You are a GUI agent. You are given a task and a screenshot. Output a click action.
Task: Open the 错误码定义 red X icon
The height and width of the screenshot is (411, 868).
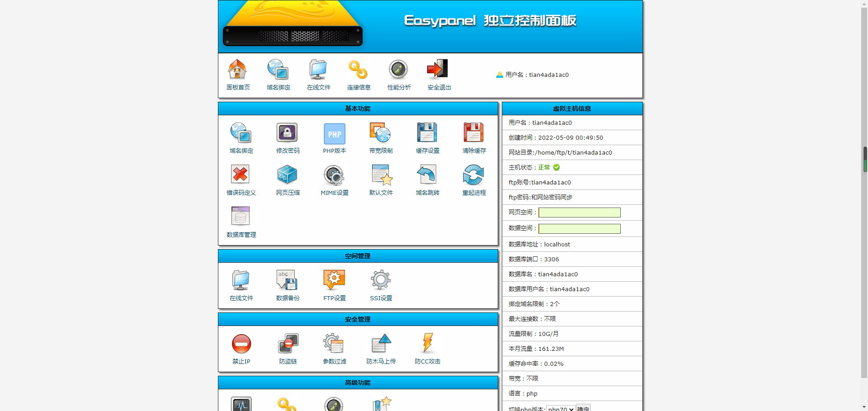(x=241, y=175)
